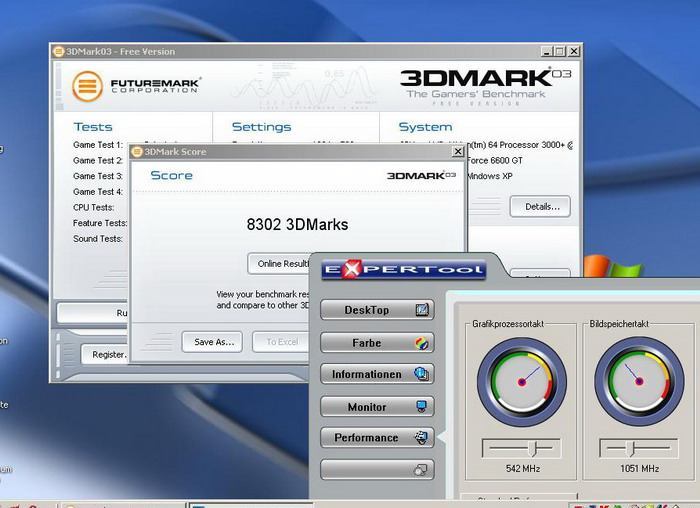This screenshot has height=508, width=700.
Task: Click the '542 MHz' clock value
Action: [523, 468]
